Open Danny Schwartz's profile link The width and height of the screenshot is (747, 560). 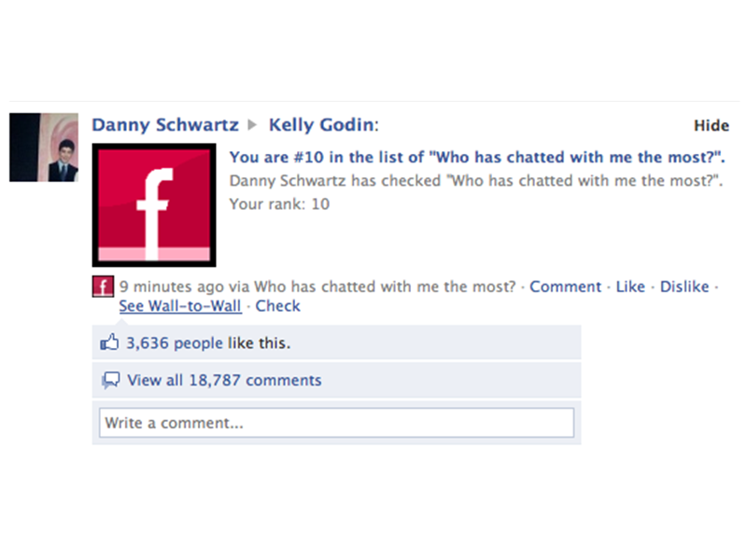164,124
